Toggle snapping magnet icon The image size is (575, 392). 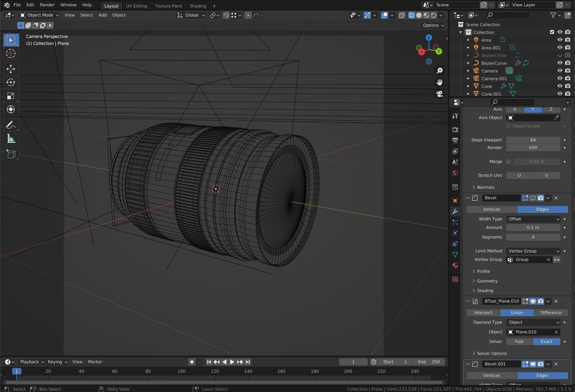226,15
